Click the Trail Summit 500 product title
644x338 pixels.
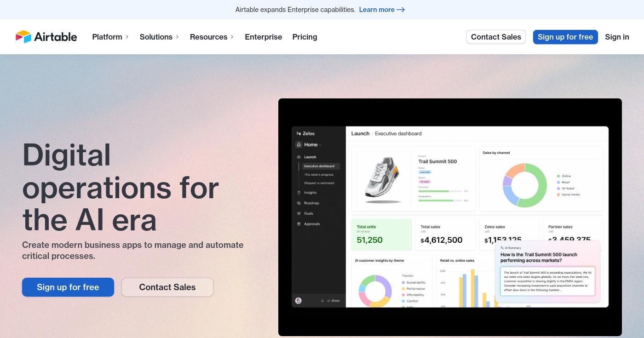437,161
